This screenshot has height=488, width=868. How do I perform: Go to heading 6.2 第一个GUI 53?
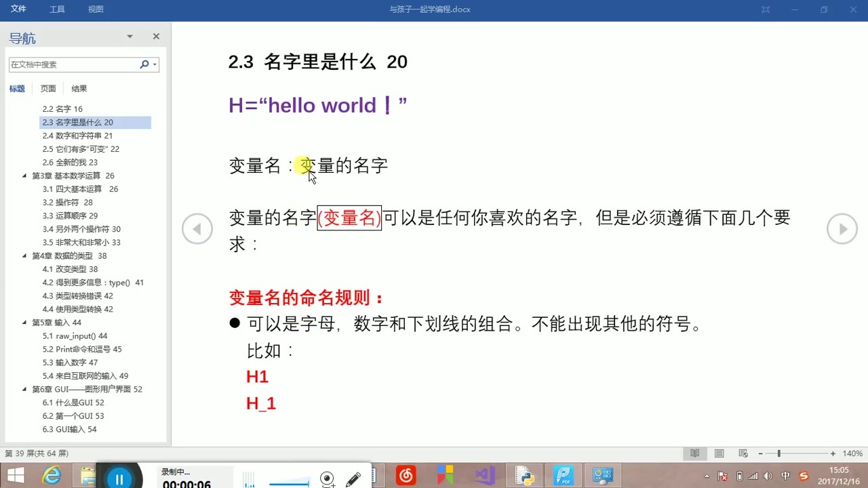pyautogui.click(x=73, y=416)
